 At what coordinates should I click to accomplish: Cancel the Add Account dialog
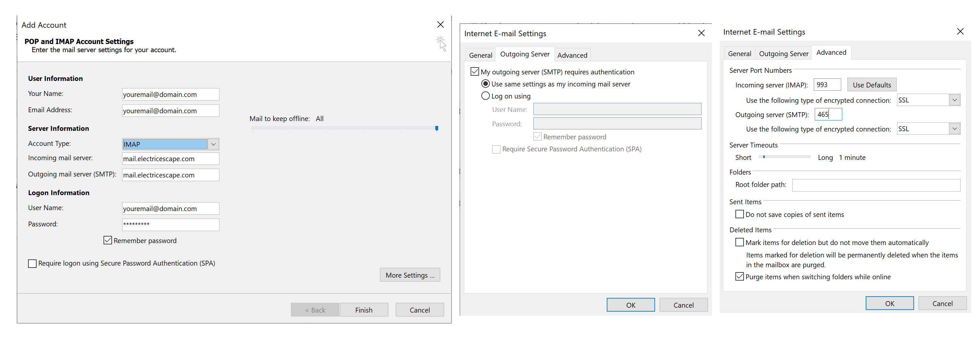[x=420, y=310]
